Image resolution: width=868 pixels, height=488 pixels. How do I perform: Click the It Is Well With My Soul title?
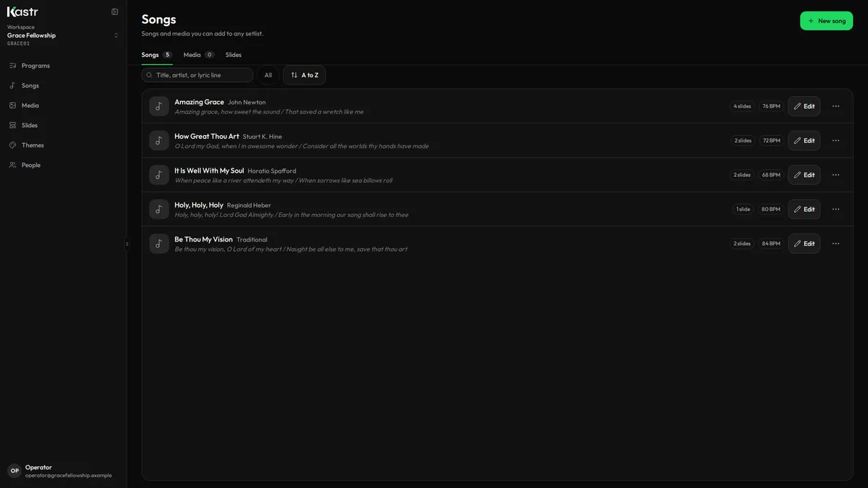coord(209,171)
